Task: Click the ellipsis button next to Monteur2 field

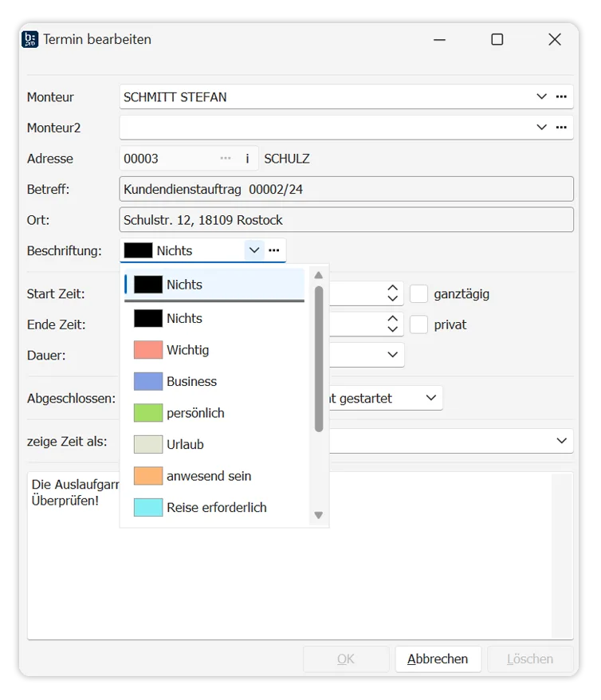Action: click(561, 127)
